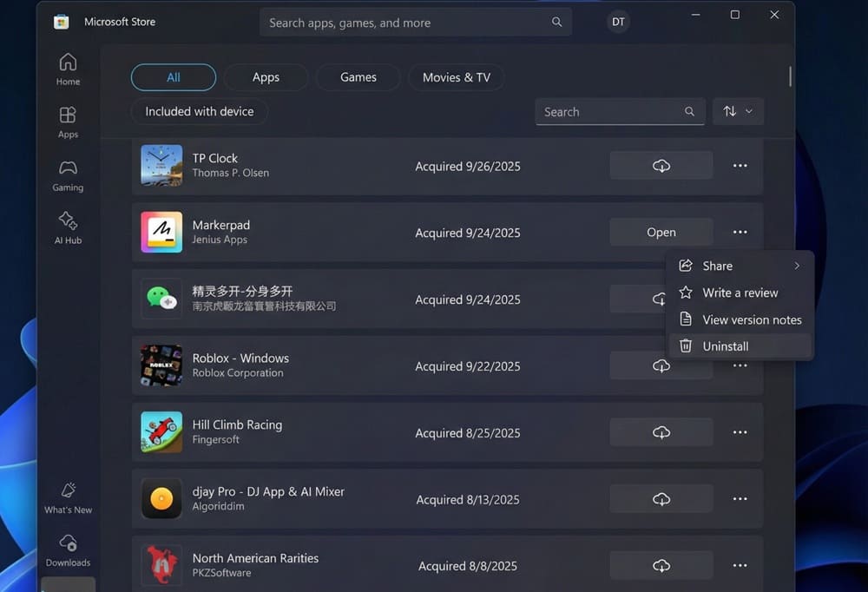The image size is (868, 592).
Task: Filter library by Games
Action: 358,77
